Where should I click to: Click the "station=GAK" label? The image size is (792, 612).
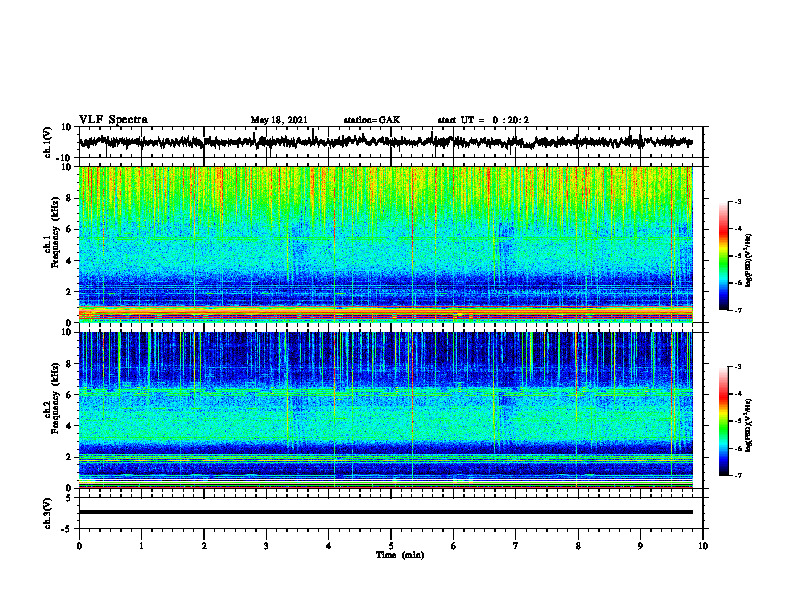[372, 120]
